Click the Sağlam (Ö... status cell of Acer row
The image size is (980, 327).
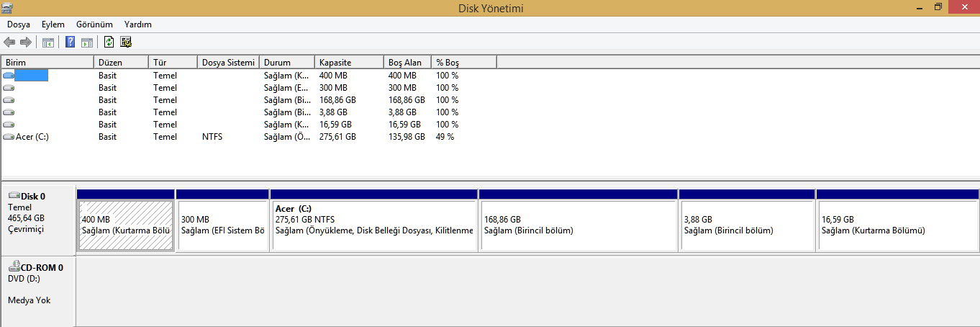coord(288,137)
